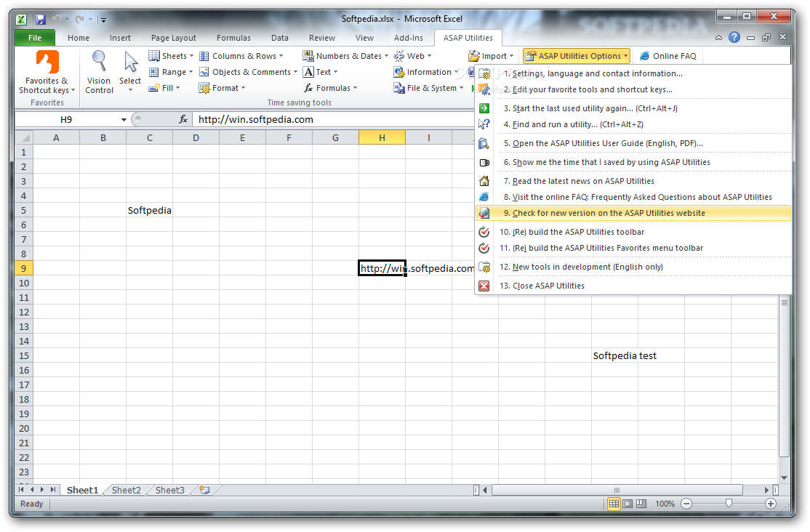Show time saved by using ASAP Utilities
Viewport: 810px width, 532px height.
633,162
